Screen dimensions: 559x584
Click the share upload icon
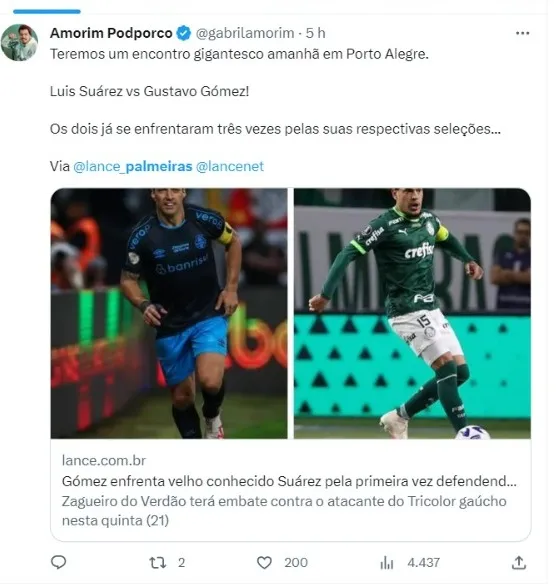pos(518,562)
